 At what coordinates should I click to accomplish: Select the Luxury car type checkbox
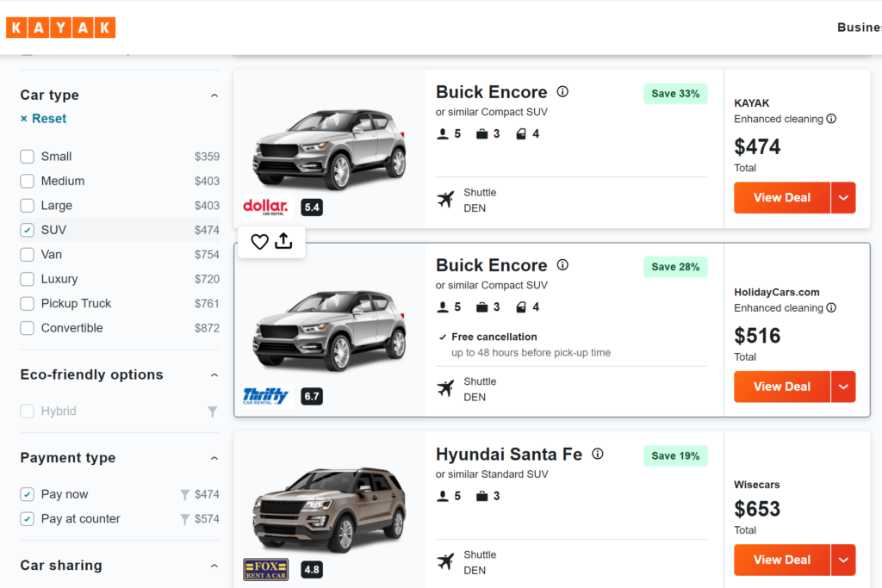click(27, 279)
